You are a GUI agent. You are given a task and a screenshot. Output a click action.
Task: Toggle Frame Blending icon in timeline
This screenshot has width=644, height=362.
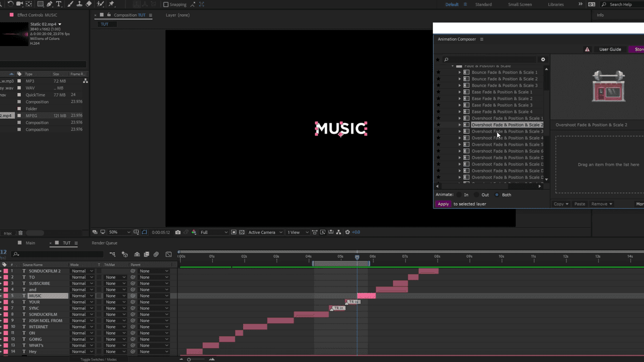click(x=146, y=254)
